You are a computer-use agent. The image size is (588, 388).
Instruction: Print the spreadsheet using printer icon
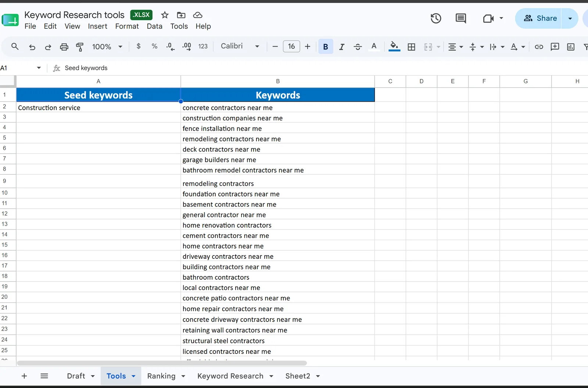64,47
